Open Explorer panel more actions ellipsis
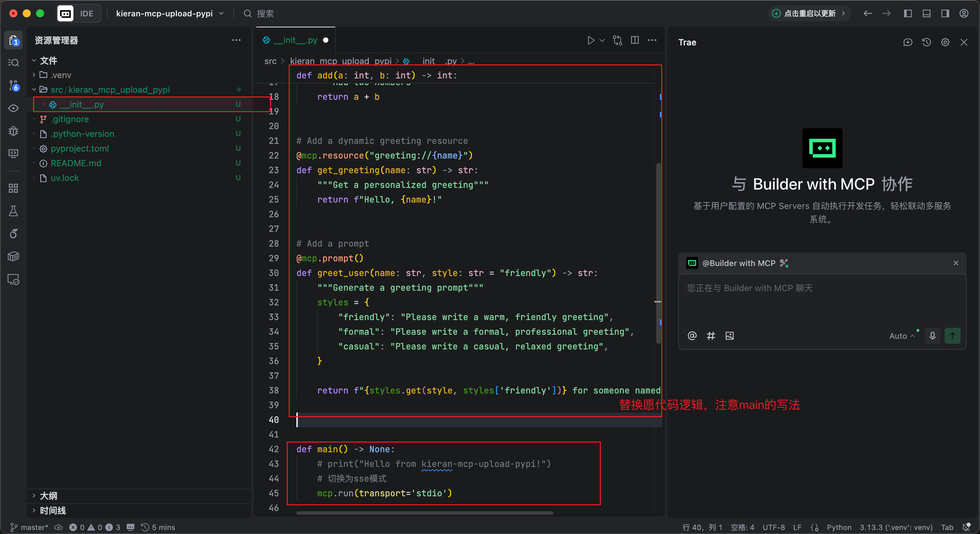Screen dimensions: 980x534 tap(236, 40)
